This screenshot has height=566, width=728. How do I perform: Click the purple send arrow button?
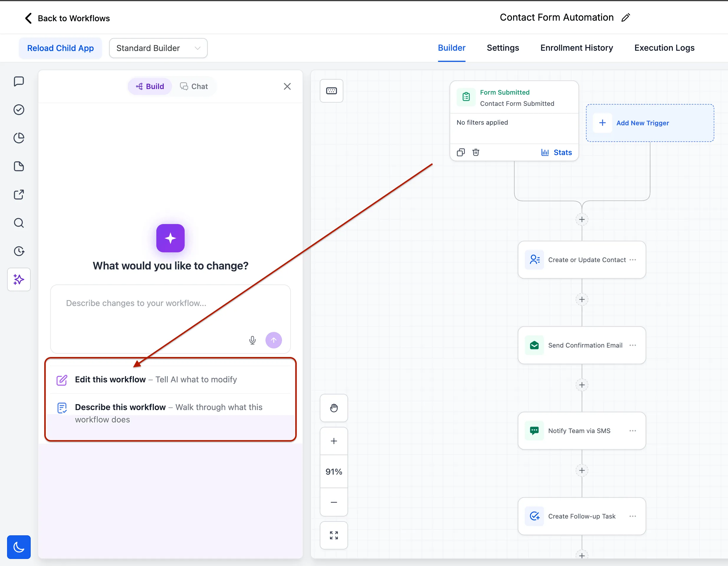274,340
